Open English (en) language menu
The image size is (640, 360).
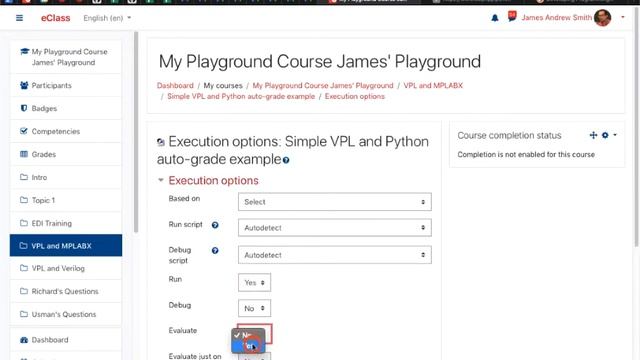[107, 18]
